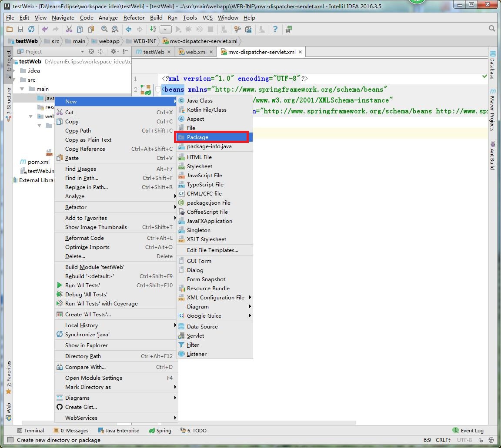The height and width of the screenshot is (448, 501).
Task: Open Settings via wrench toolbar icon
Action: click(237, 30)
